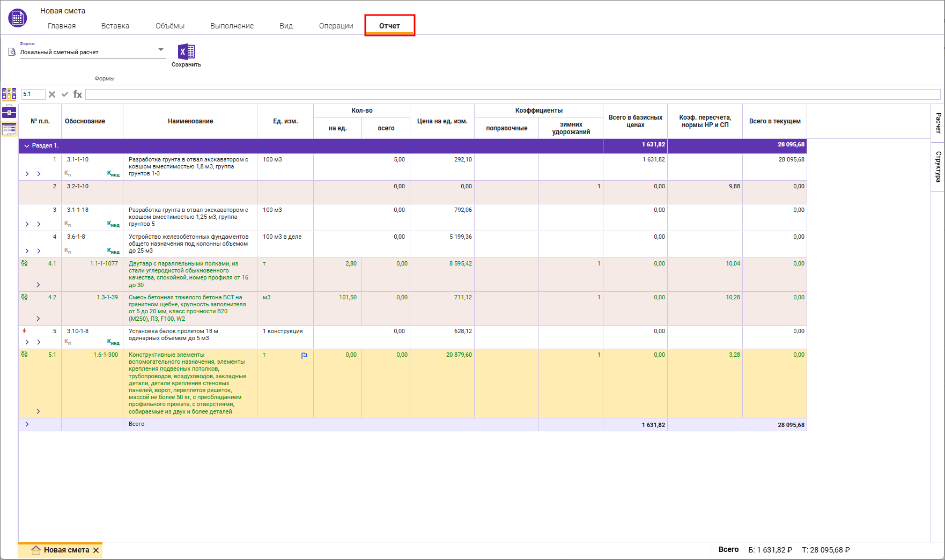The image size is (945, 560).
Task: Switch to the Главная ribbon tab
Action: [62, 26]
